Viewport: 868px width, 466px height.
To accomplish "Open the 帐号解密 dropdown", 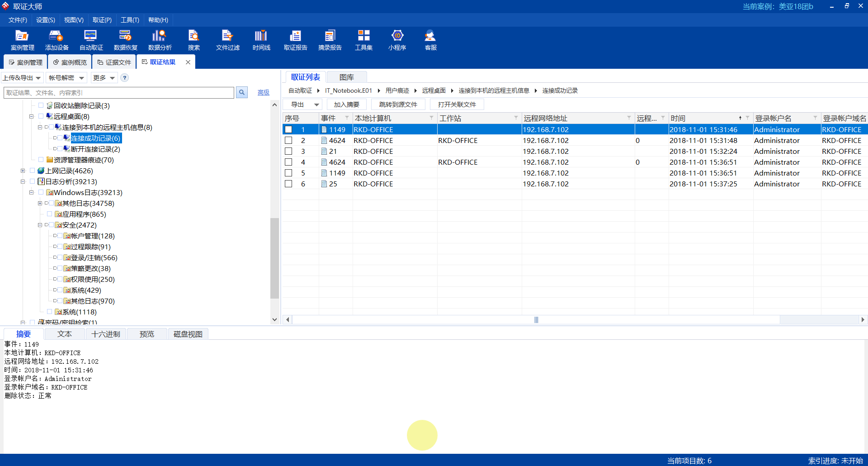I will click(66, 78).
